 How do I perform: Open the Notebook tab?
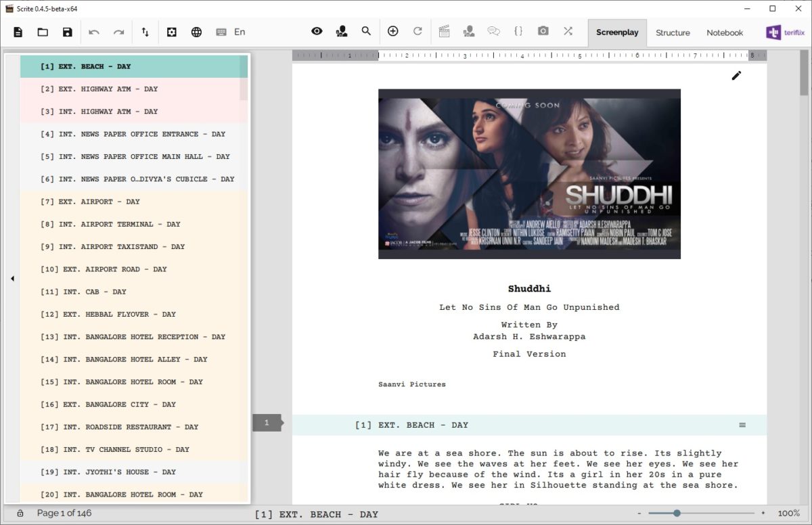pos(725,32)
